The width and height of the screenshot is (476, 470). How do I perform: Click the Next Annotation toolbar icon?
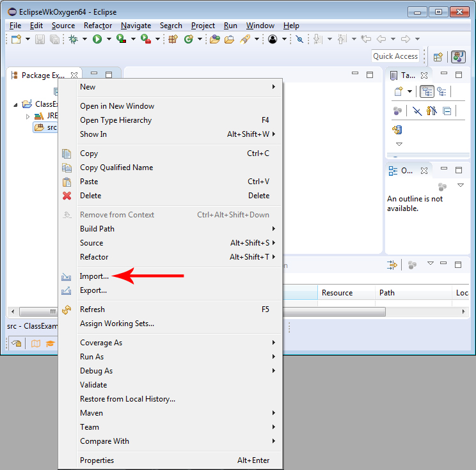[317, 39]
